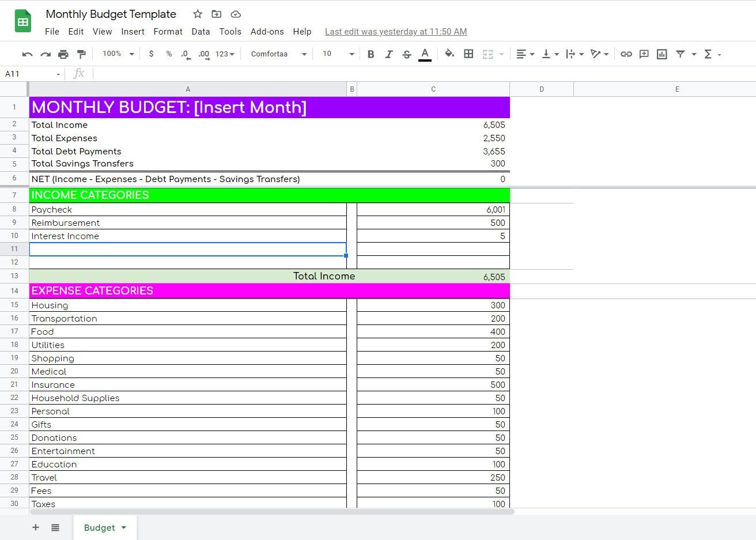Open the Format menu

coord(168,32)
